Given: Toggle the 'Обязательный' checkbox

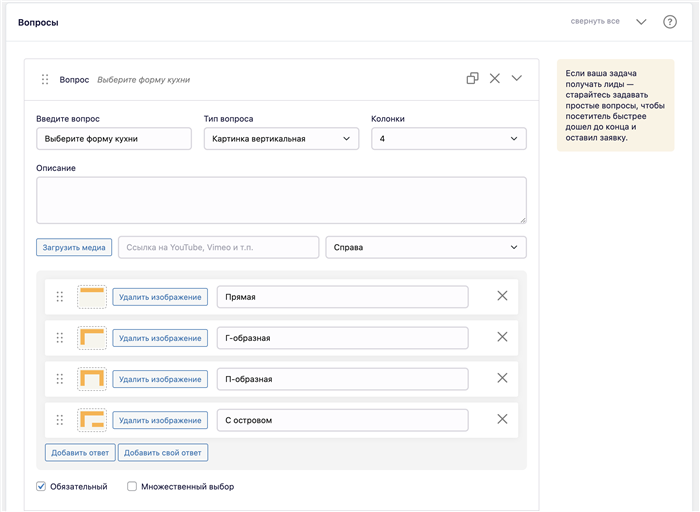Looking at the screenshot, I should click(41, 486).
